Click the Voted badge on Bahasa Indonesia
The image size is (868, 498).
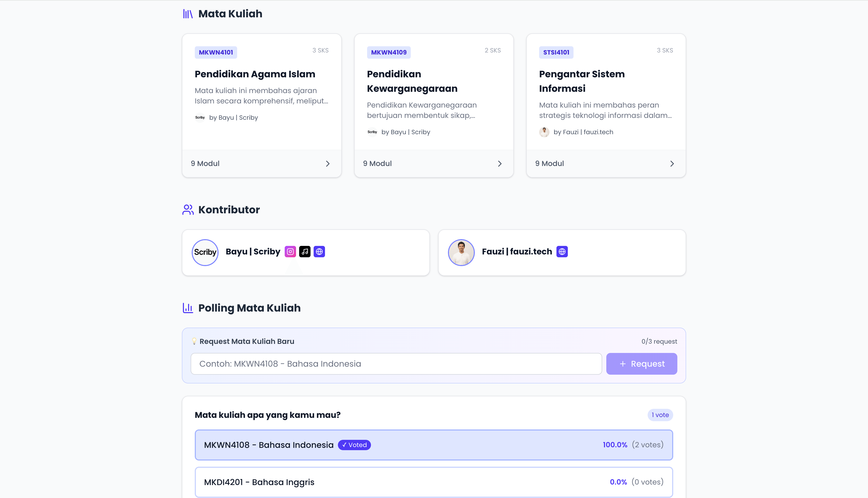click(354, 445)
